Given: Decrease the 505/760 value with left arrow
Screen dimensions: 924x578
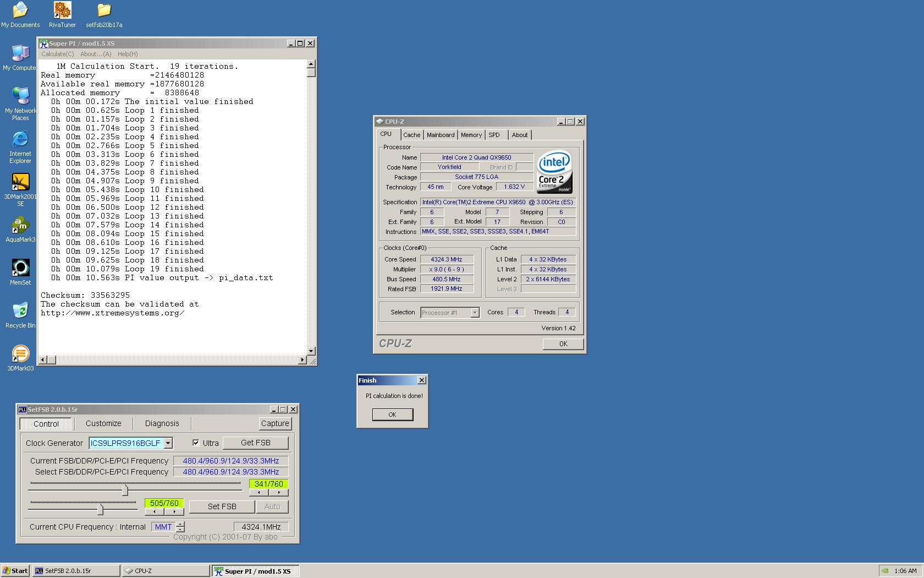Looking at the screenshot, I should (x=155, y=512).
